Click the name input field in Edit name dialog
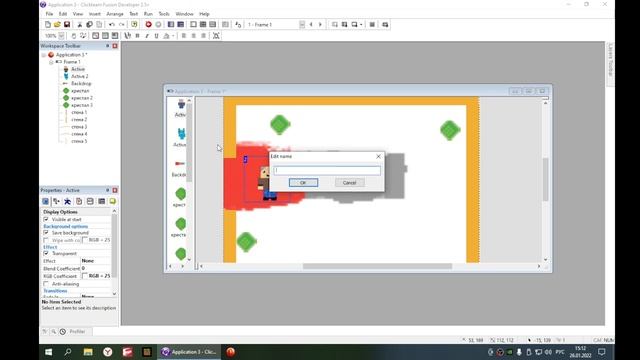The height and width of the screenshot is (360, 640). (x=327, y=170)
